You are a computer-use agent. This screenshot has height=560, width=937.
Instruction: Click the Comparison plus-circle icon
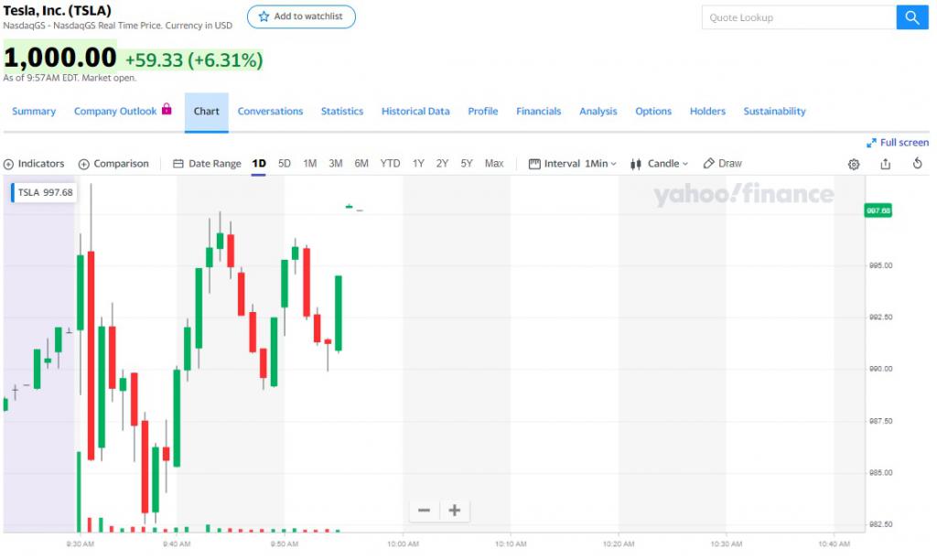[84, 165]
